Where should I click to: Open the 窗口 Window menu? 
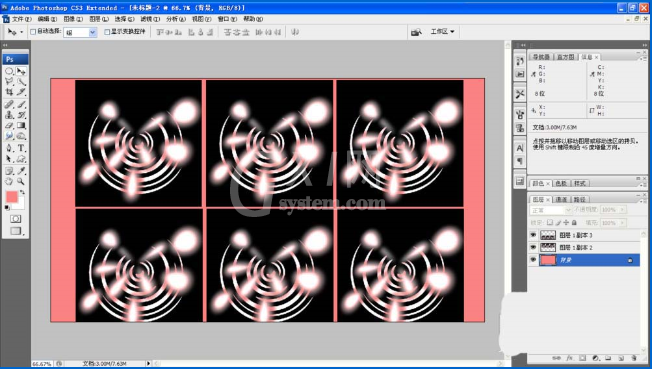pyautogui.click(x=227, y=19)
